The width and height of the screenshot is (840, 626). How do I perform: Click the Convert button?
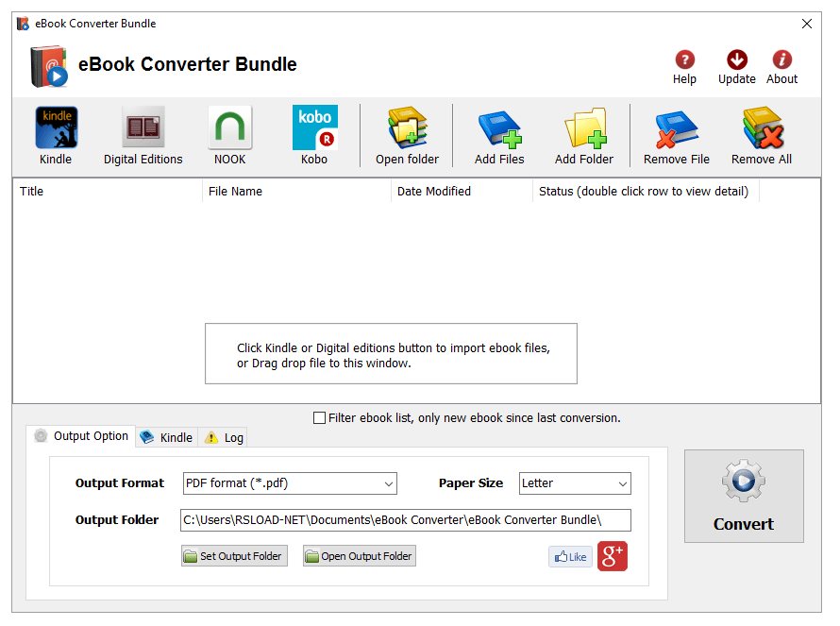[744, 496]
